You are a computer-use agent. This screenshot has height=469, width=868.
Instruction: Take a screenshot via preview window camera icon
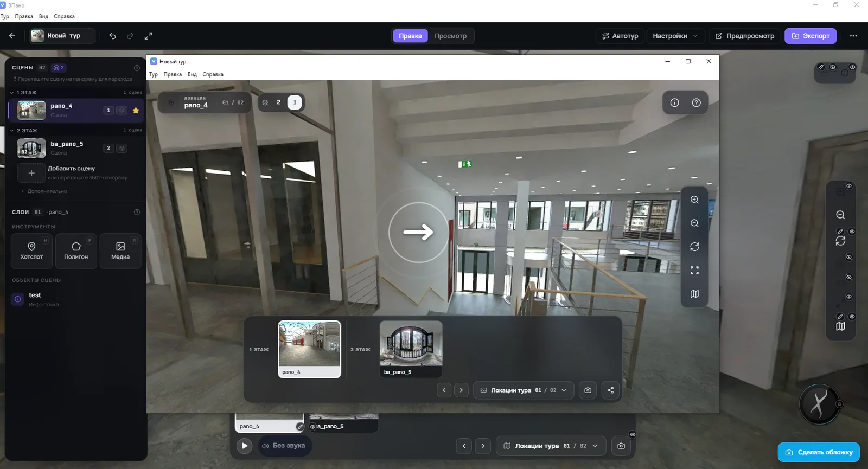(x=588, y=390)
